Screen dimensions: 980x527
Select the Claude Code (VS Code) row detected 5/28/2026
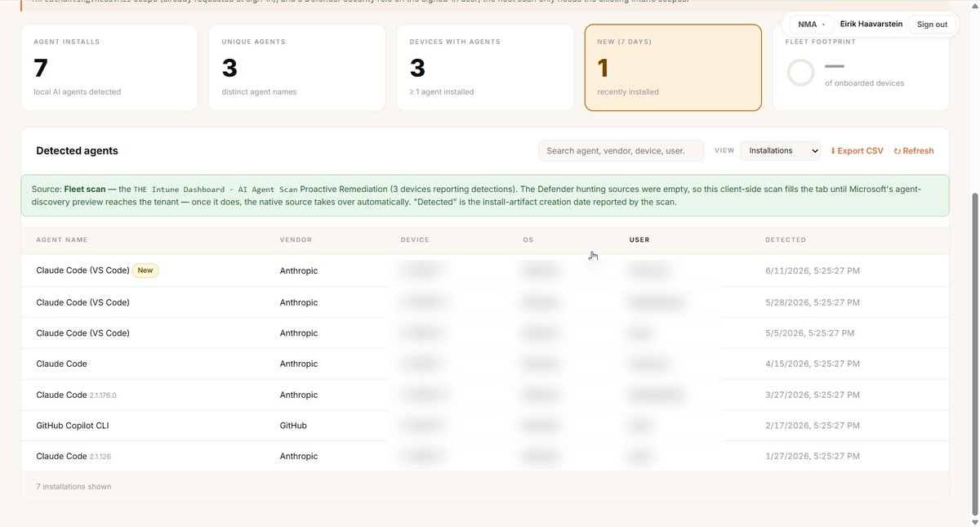485,302
